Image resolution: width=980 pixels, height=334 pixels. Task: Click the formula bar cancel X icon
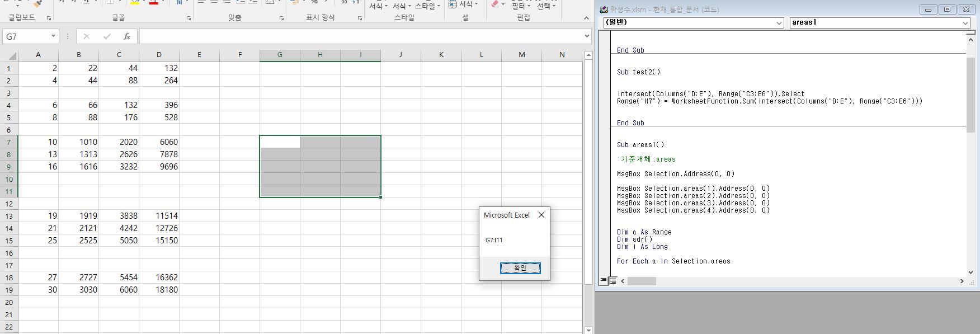click(x=86, y=36)
